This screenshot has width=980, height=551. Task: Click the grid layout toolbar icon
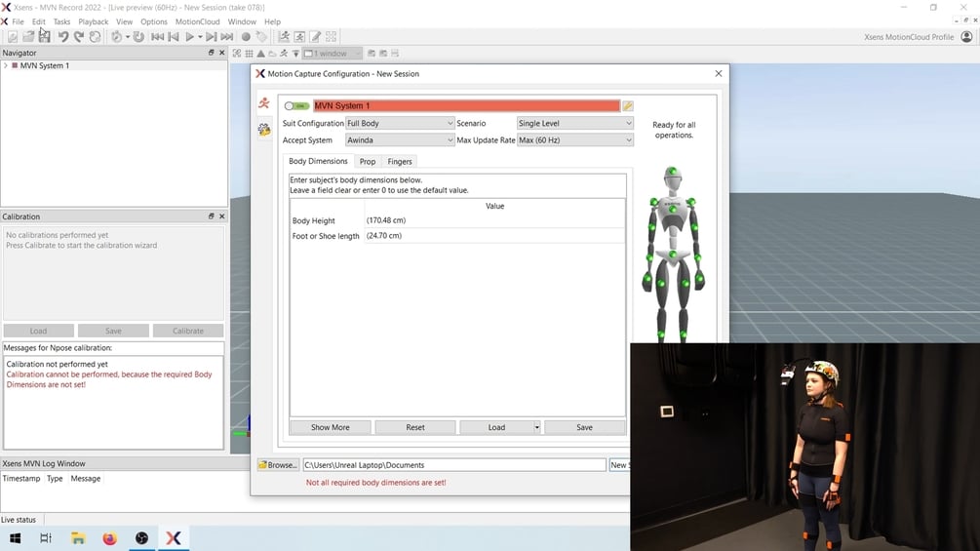332,37
